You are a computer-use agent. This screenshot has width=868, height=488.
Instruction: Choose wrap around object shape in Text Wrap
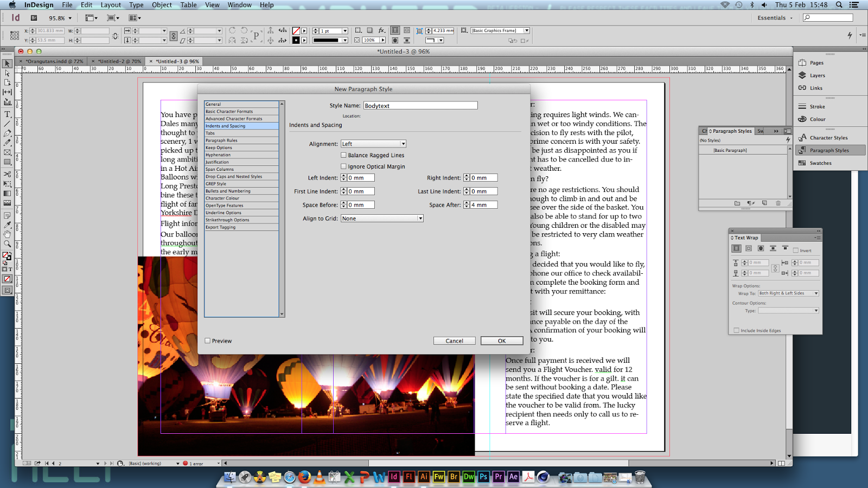(761, 248)
